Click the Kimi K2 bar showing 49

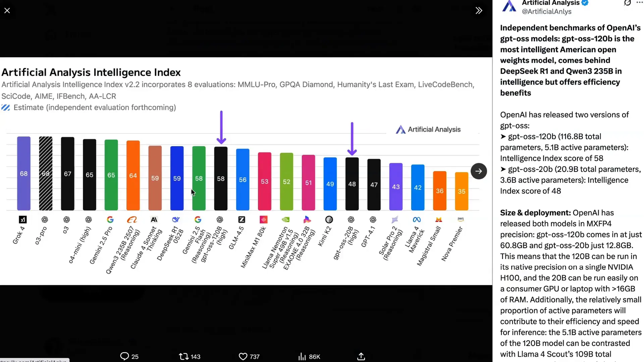(x=330, y=184)
